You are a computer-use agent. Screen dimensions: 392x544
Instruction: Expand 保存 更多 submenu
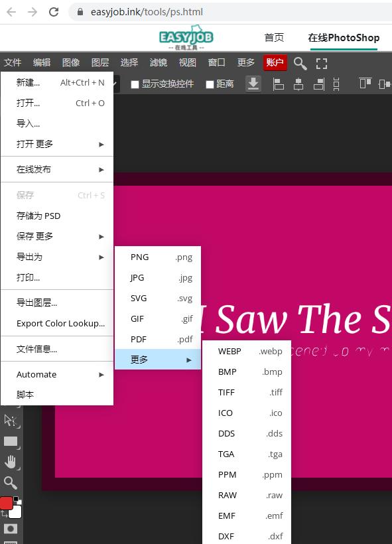point(57,236)
